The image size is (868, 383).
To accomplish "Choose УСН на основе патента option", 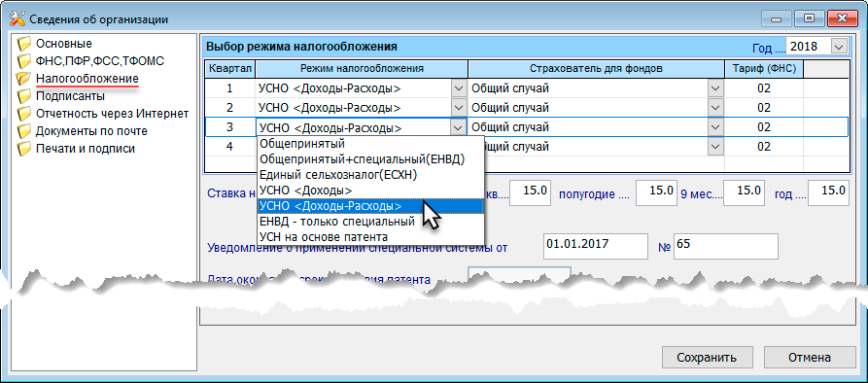I will pyautogui.click(x=370, y=237).
